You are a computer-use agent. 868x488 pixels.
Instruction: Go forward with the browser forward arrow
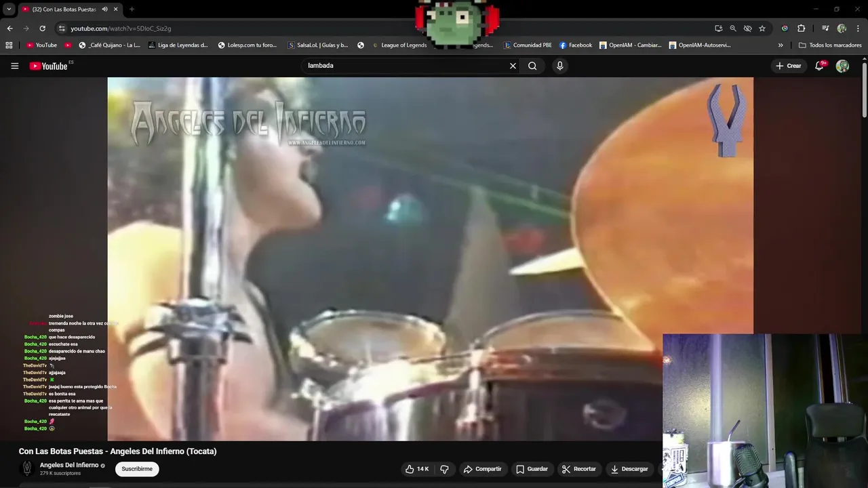click(x=26, y=28)
